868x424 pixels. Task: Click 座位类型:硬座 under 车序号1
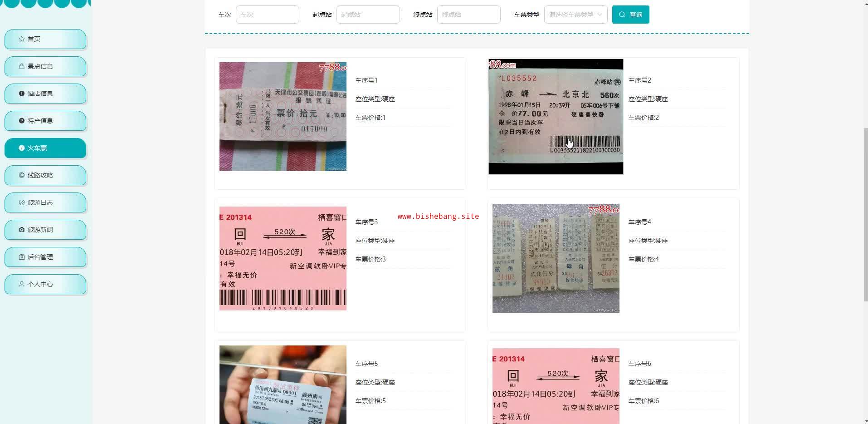[375, 99]
